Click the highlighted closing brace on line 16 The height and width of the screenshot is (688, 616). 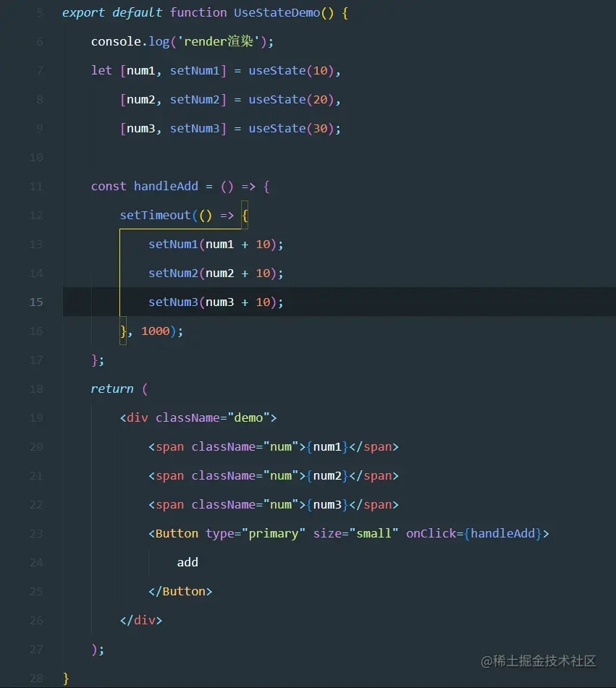[x=123, y=331]
